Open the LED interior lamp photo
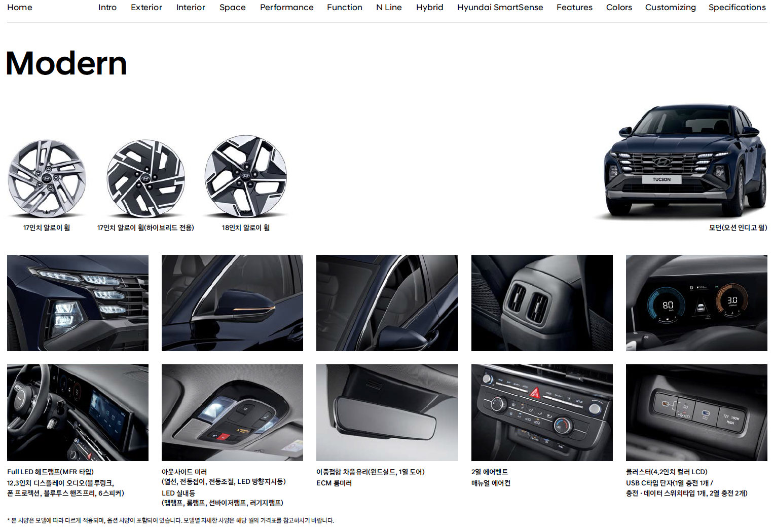This screenshot has height=532, width=773. 232,412
